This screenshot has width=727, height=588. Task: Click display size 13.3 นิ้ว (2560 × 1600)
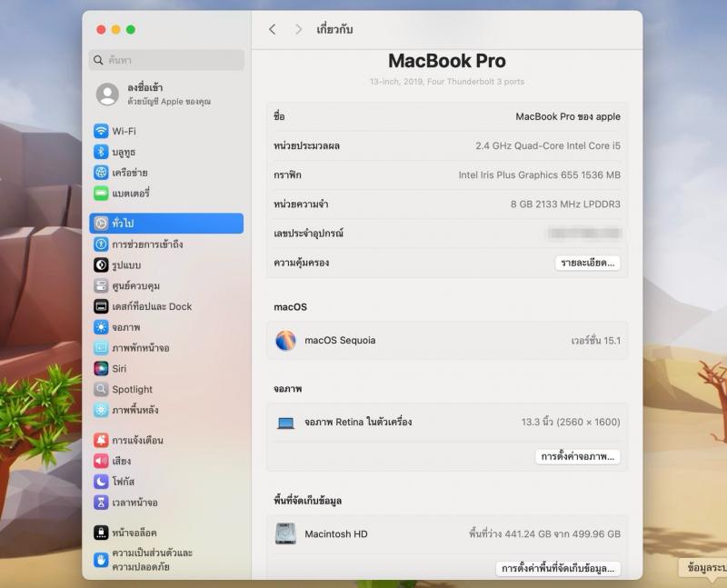[x=571, y=422]
